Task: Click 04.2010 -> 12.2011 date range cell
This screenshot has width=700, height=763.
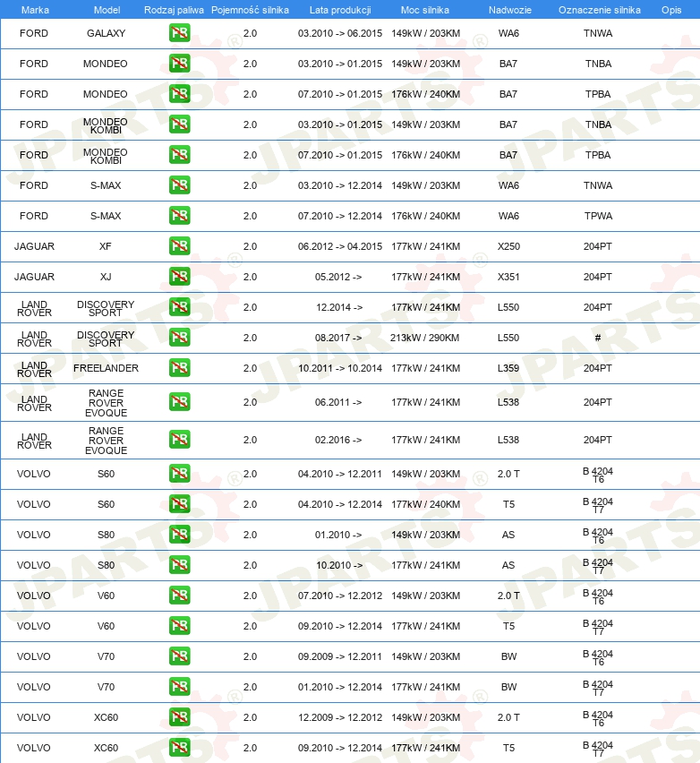Action: coord(340,474)
